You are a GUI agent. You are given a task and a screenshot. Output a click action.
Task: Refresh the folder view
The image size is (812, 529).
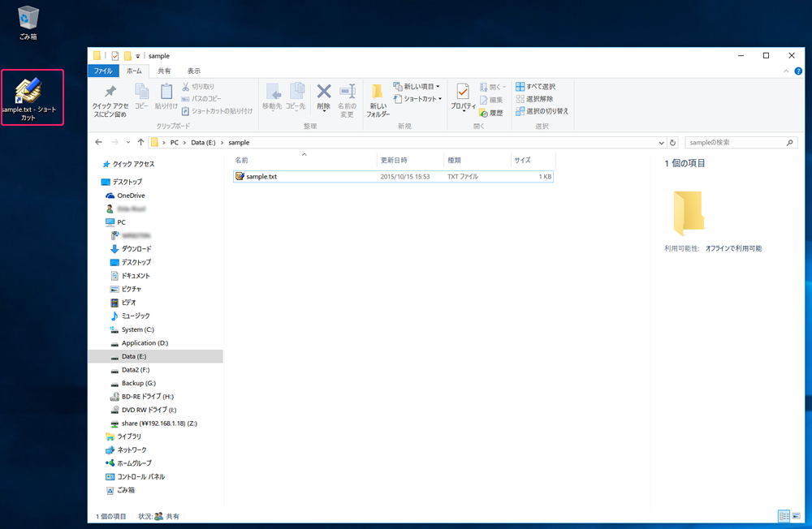[672, 143]
